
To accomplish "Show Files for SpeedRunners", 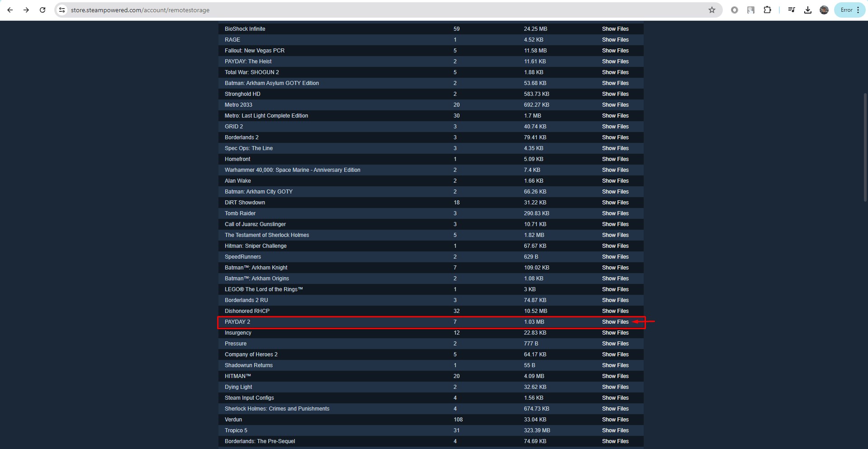I will (x=615, y=257).
